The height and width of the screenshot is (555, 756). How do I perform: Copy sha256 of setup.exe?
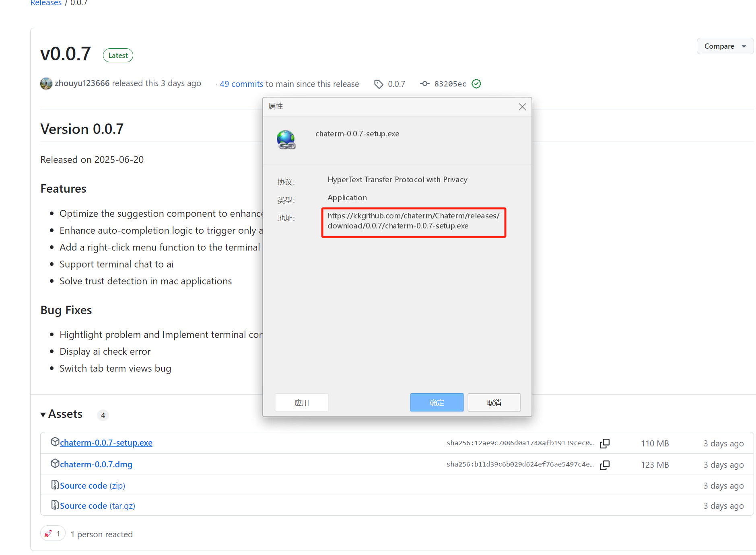(605, 444)
